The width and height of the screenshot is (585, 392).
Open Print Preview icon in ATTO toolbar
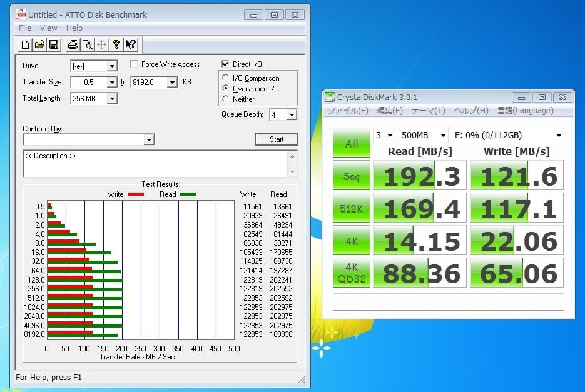(x=88, y=45)
